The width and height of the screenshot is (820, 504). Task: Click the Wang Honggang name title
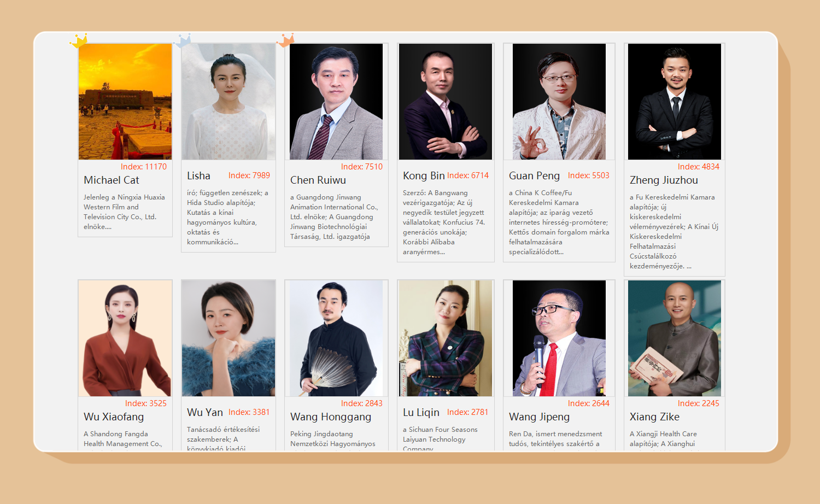pos(331,417)
